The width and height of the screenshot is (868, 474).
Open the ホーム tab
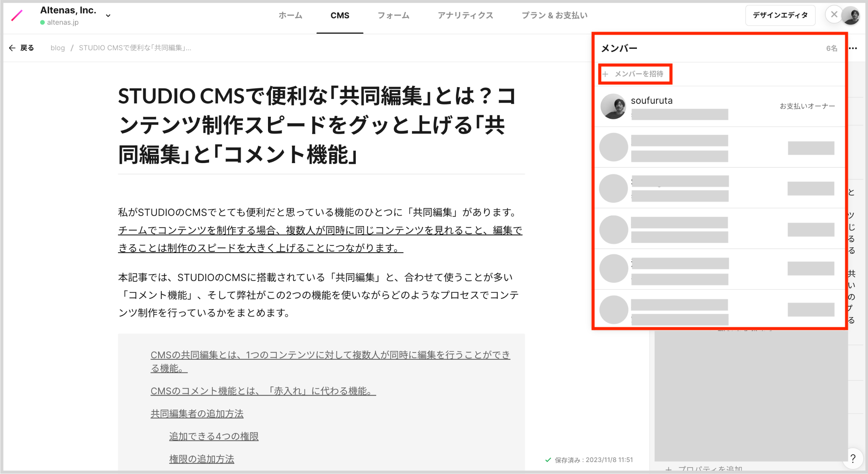[290, 15]
